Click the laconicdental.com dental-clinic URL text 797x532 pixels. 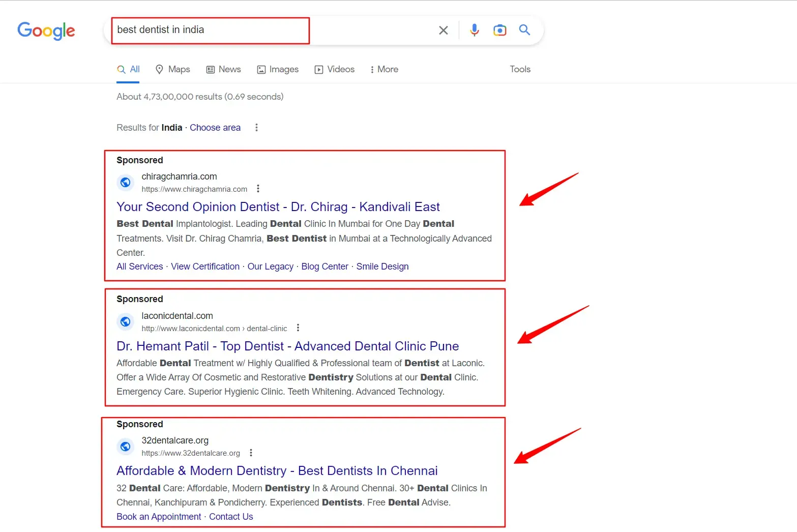214,329
